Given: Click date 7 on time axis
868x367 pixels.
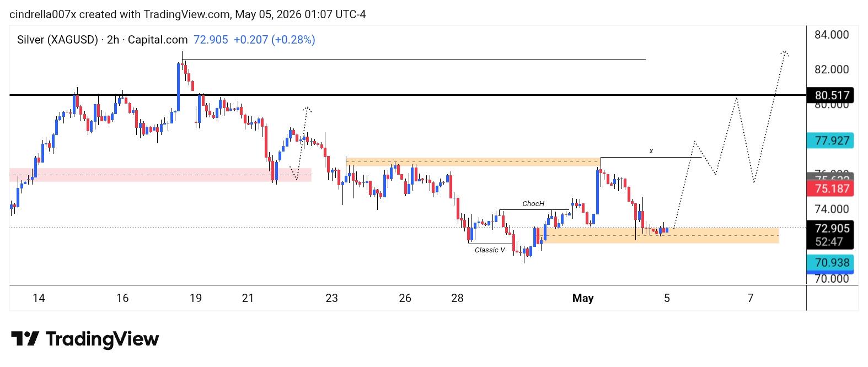Looking at the screenshot, I should [750, 298].
